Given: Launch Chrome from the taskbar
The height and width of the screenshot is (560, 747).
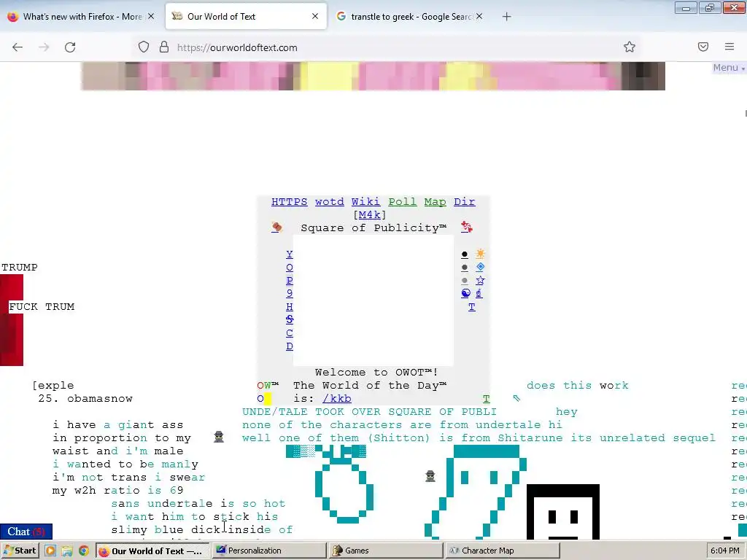Looking at the screenshot, I should [x=84, y=551].
